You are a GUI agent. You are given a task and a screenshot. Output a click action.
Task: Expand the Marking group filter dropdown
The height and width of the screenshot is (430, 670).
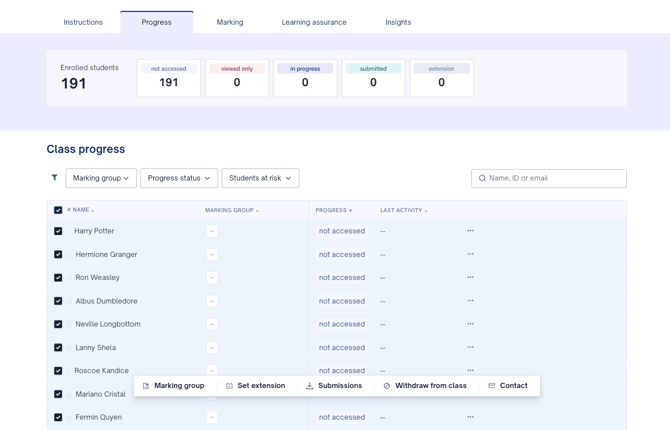tap(101, 178)
